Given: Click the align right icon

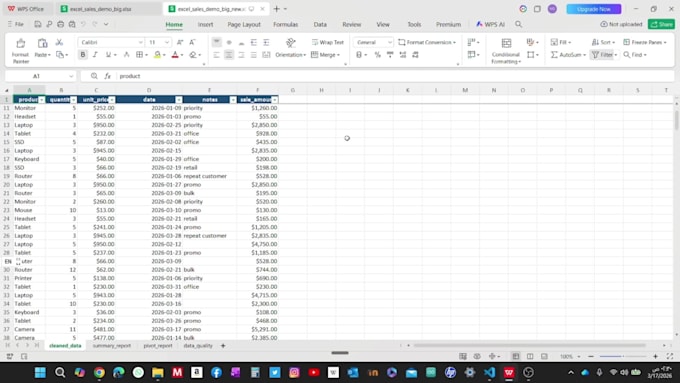Looking at the screenshot, I should (242, 55).
